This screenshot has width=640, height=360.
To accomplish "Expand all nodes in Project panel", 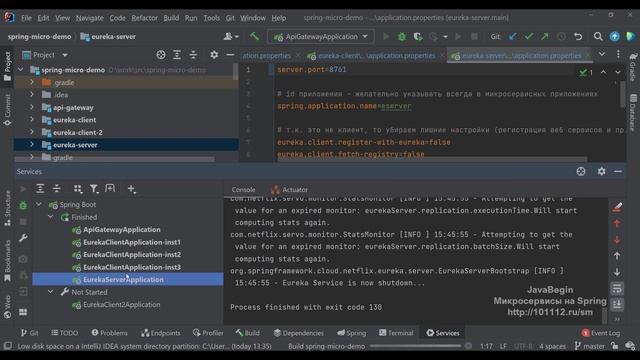I will click(x=177, y=55).
